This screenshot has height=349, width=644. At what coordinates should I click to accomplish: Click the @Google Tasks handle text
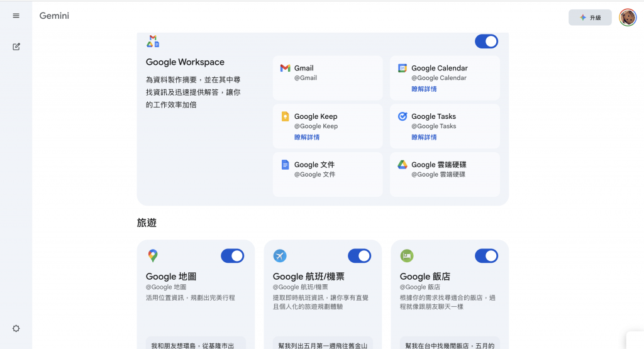[434, 126]
